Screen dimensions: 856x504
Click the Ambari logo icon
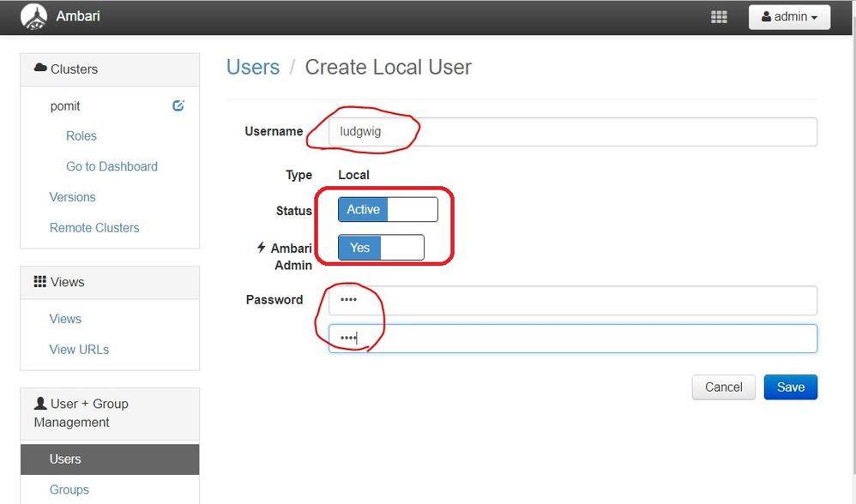click(33, 16)
